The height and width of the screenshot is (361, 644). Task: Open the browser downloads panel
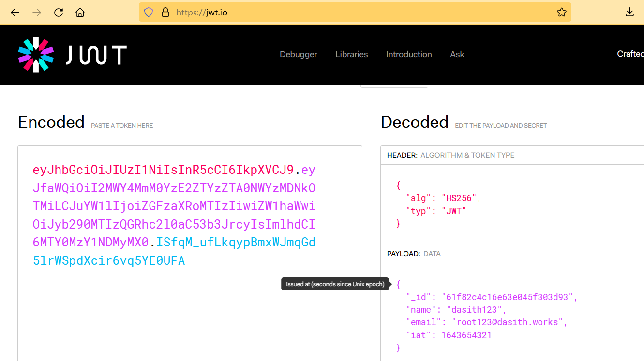point(629,13)
